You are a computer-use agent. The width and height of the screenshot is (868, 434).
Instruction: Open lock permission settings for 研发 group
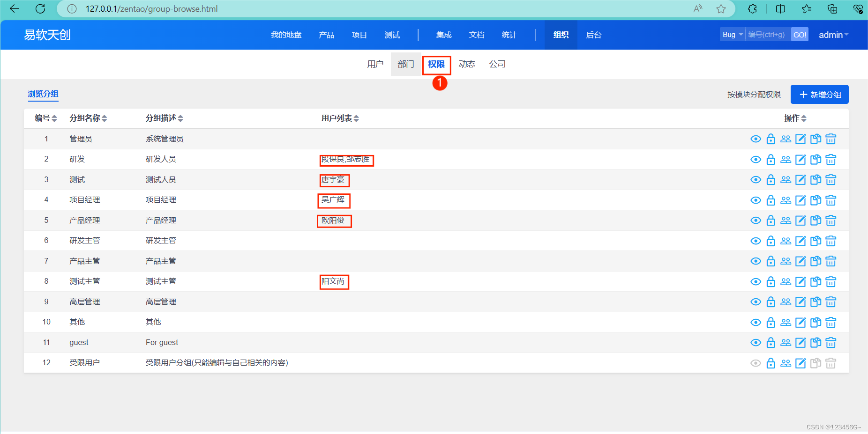pyautogui.click(x=771, y=160)
